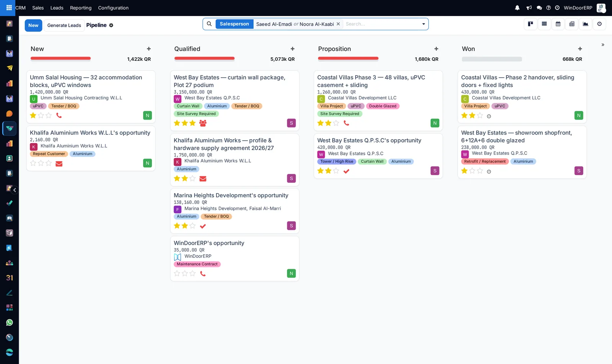This screenshot has height=364, width=612.
Task: Set third star on Marina Heights opportunity
Action: point(192,226)
